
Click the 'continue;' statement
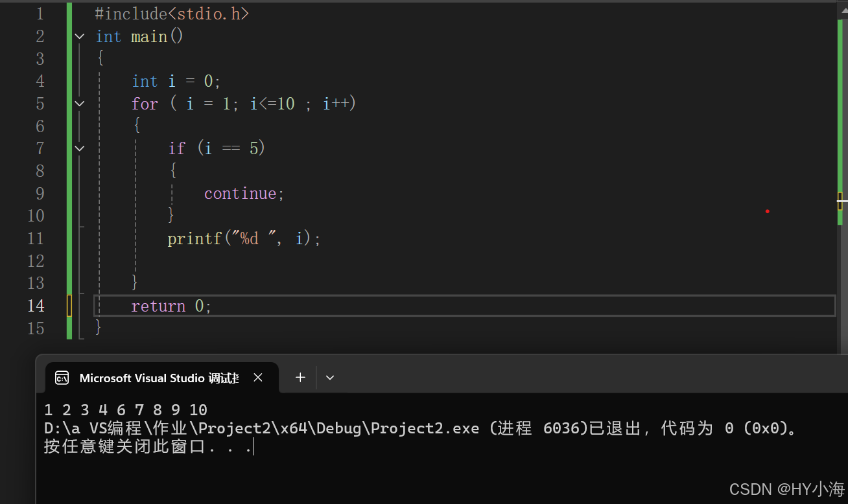(244, 193)
